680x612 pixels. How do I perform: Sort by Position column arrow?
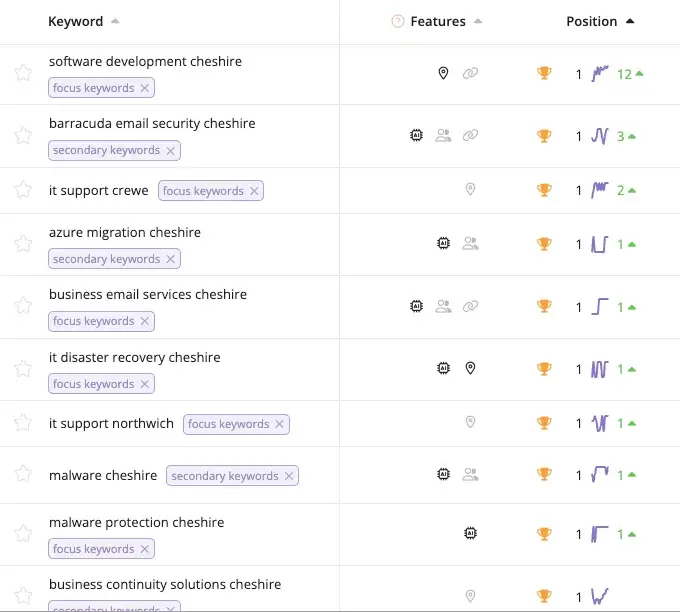pyautogui.click(x=630, y=22)
